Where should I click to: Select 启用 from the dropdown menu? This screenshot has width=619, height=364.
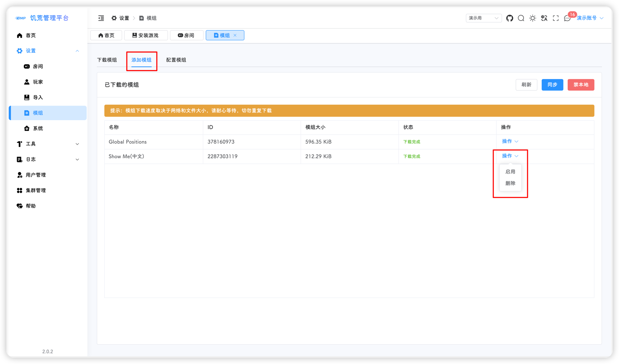click(510, 172)
